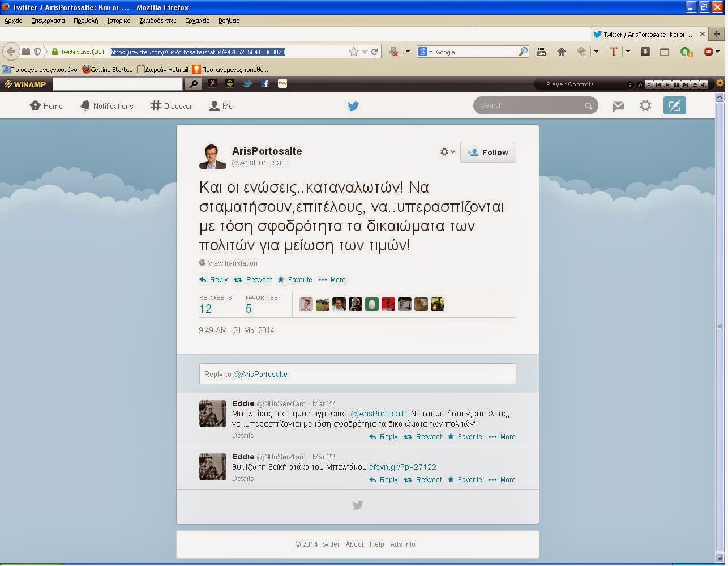Click the Winamp toolbar search button
Screen dimensions: 728x566
click(194, 84)
